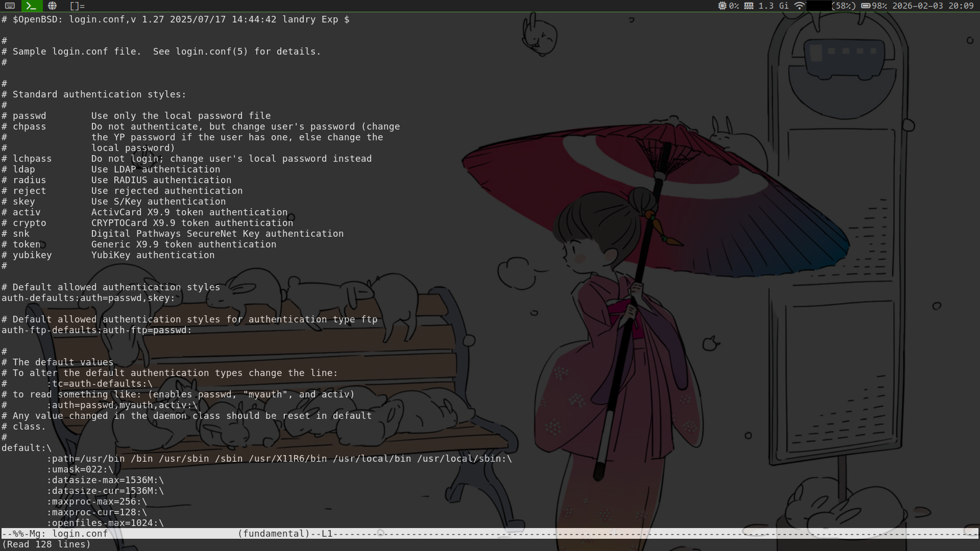The width and height of the screenshot is (980, 551).
Task: Place cursor on the :umask=022:\ line
Action: tap(80, 469)
